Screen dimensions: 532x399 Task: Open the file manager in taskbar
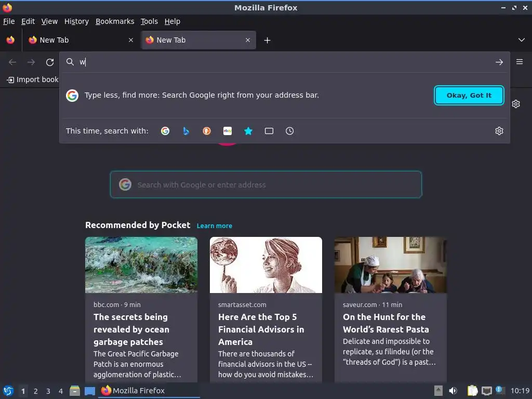pyautogui.click(x=75, y=391)
